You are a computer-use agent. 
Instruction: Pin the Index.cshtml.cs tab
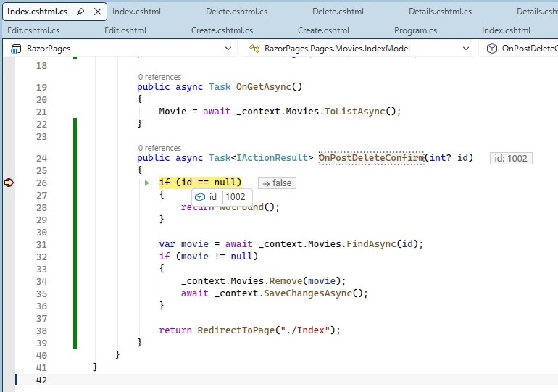tap(80, 12)
